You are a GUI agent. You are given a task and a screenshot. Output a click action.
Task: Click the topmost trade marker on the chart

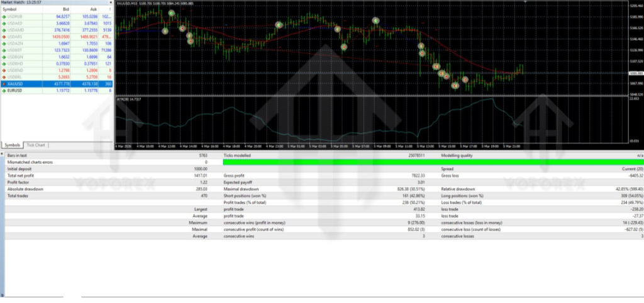(171, 13)
